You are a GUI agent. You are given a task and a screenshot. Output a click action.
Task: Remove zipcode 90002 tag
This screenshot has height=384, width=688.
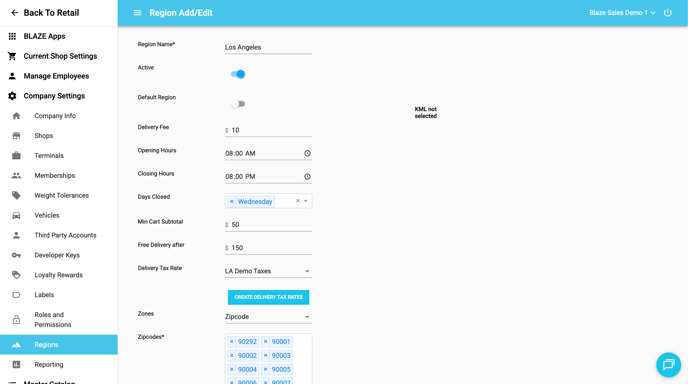[232, 355]
